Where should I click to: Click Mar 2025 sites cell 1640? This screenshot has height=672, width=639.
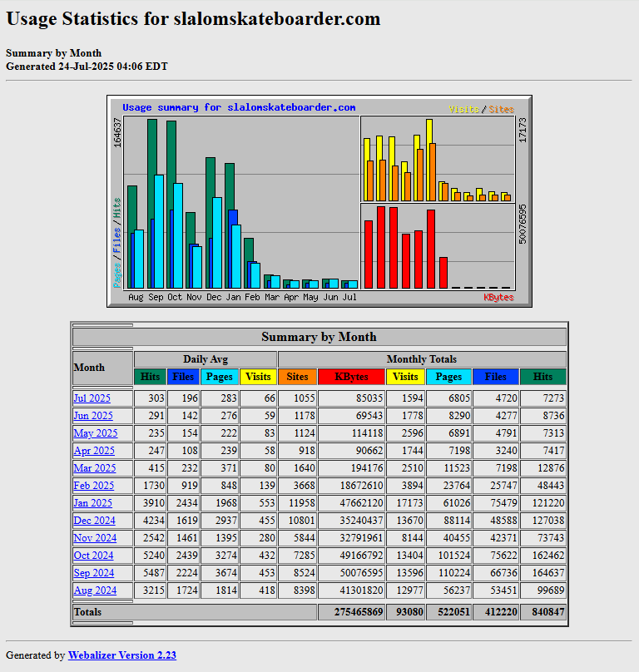click(x=297, y=468)
